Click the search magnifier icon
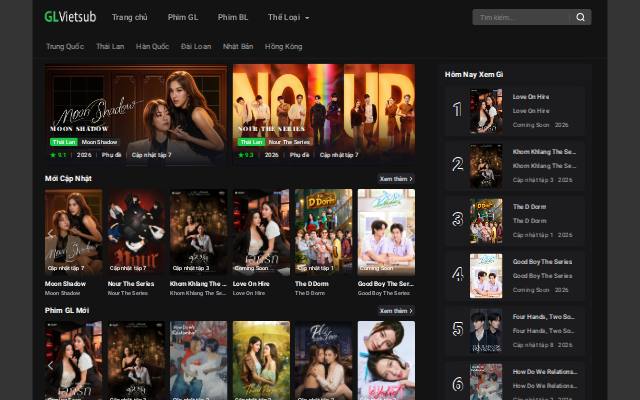 pos(580,17)
